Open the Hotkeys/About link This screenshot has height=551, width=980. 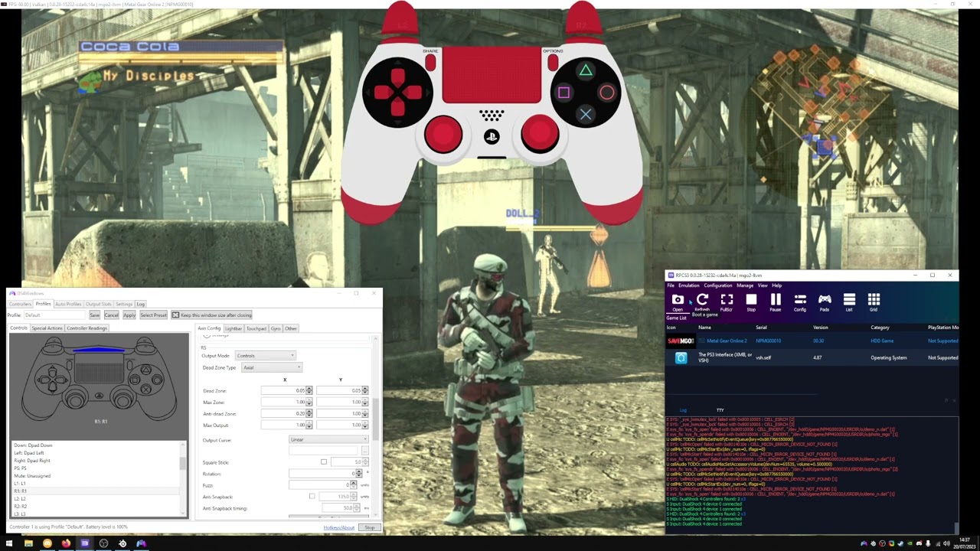coord(339,527)
